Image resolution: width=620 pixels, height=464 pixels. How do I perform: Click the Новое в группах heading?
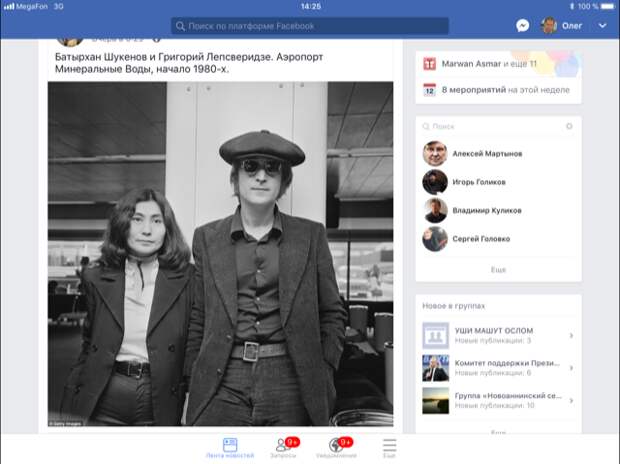pos(454,306)
